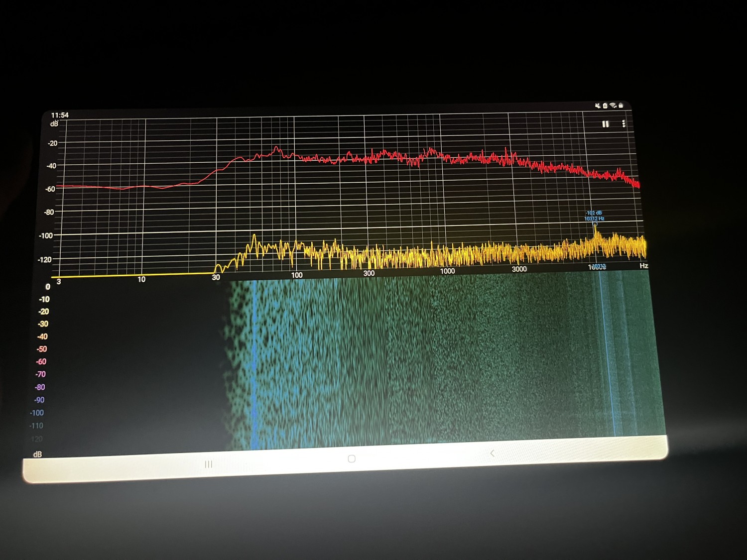747x560 pixels.
Task: Tap the muted sound status icon
Action: [597, 106]
